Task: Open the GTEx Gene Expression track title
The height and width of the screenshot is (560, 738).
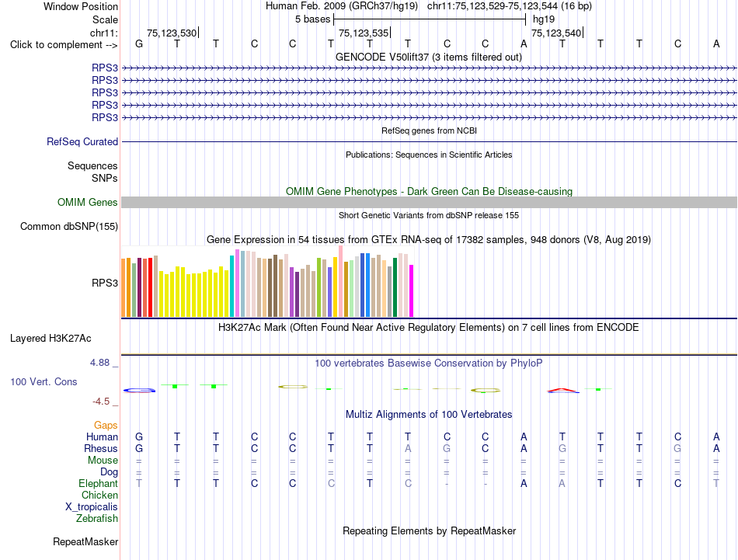Action: click(429, 239)
